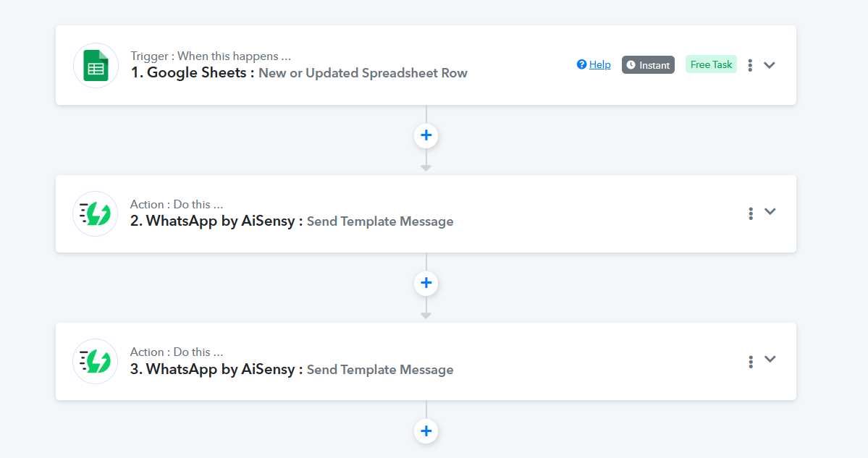The width and height of the screenshot is (868, 458).
Task: Open three-dot menu for Google Sheets step
Action: 750,65
